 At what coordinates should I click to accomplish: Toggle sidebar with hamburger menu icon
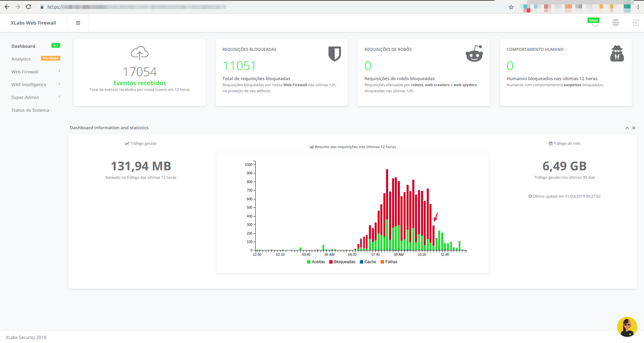[78, 23]
